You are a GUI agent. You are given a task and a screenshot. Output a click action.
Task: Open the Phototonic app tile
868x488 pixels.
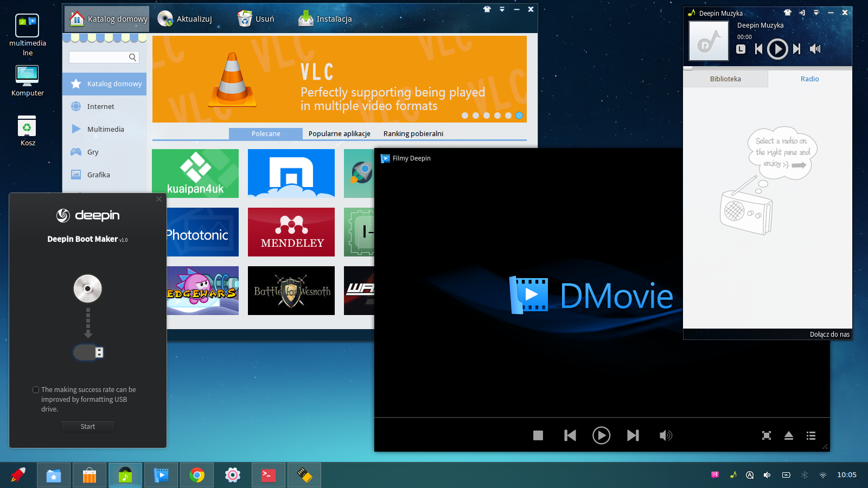pos(202,232)
